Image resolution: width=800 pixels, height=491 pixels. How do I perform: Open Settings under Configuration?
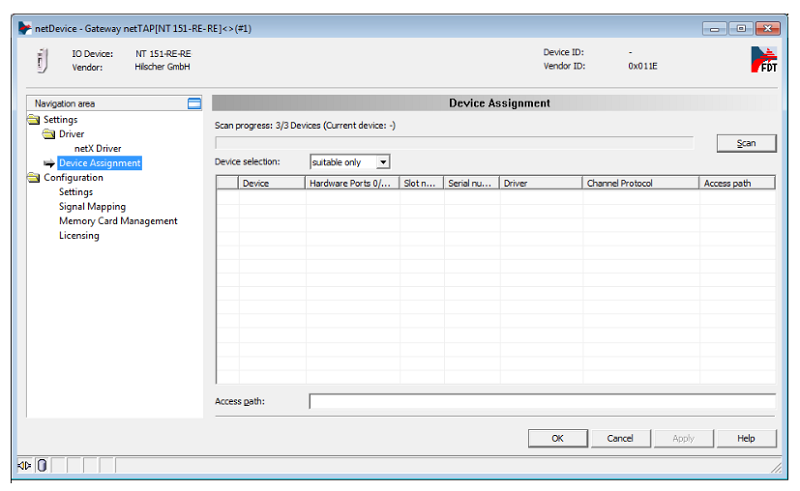click(x=76, y=192)
